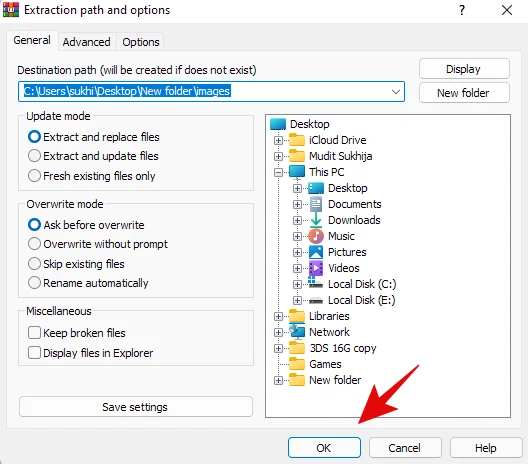Image resolution: width=528 pixels, height=464 pixels.
Task: Open the destination path dropdown arrow
Action: pyautogui.click(x=396, y=92)
